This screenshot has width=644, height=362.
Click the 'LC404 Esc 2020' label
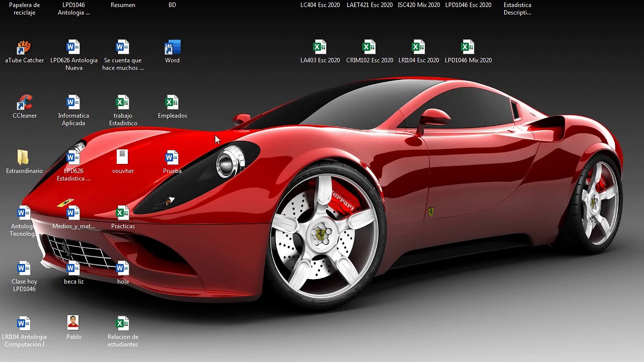click(320, 5)
